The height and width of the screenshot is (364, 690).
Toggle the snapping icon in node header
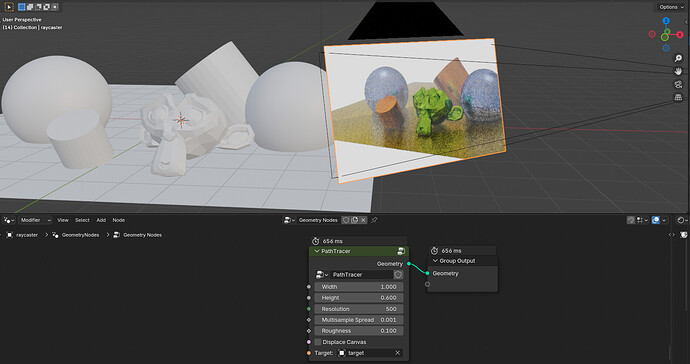631,220
